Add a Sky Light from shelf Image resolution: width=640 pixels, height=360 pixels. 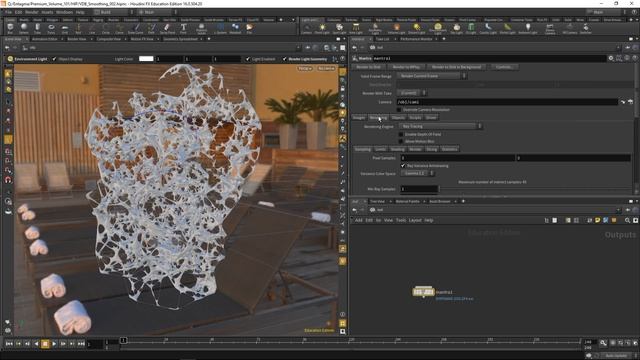point(456,28)
